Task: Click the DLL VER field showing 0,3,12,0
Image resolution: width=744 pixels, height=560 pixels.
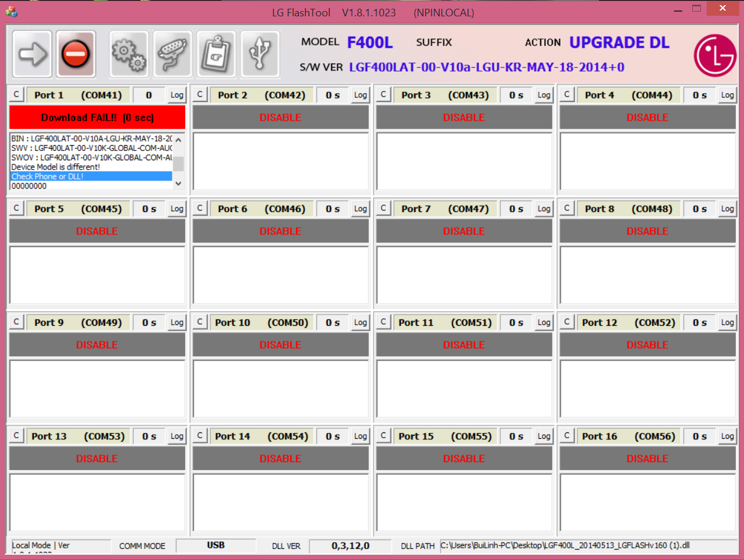Action: click(350, 545)
